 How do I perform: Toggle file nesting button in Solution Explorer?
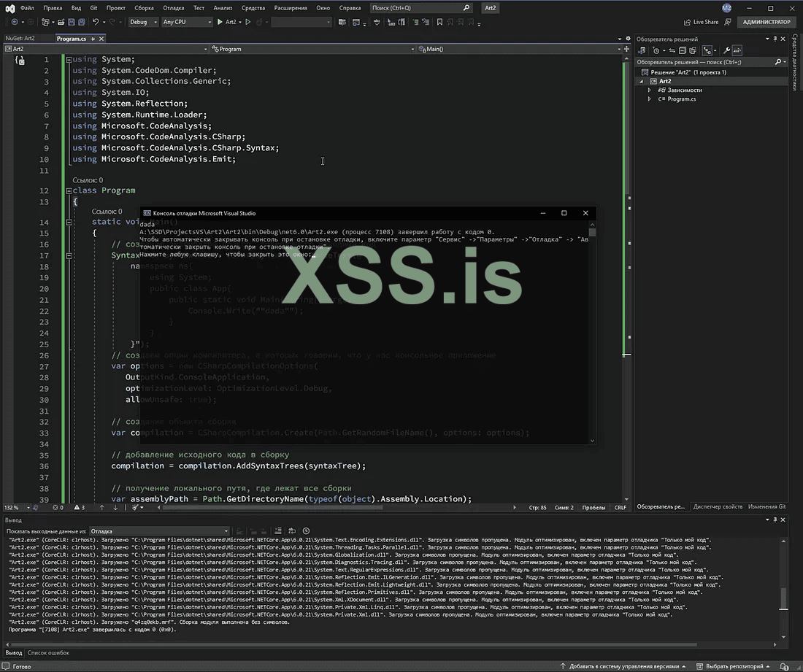point(707,50)
